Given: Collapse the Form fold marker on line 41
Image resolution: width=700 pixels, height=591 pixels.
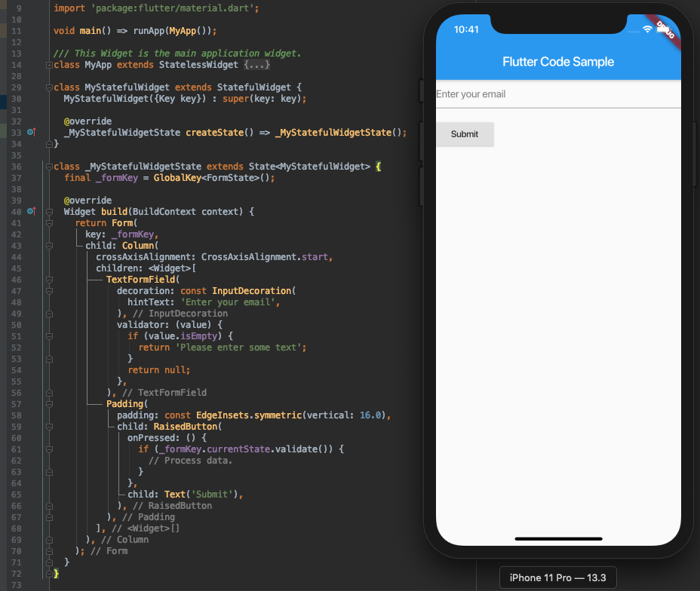Looking at the screenshot, I should tap(49, 223).
